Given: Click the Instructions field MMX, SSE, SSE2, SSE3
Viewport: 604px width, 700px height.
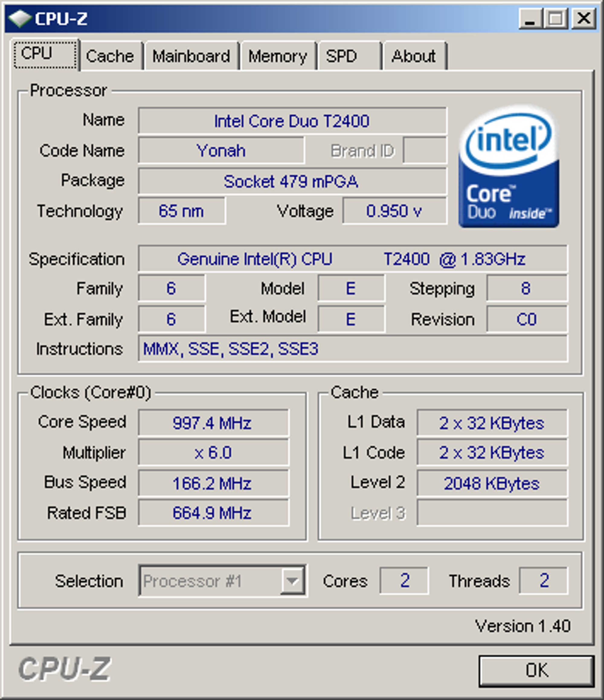Looking at the screenshot, I should pyautogui.click(x=353, y=349).
